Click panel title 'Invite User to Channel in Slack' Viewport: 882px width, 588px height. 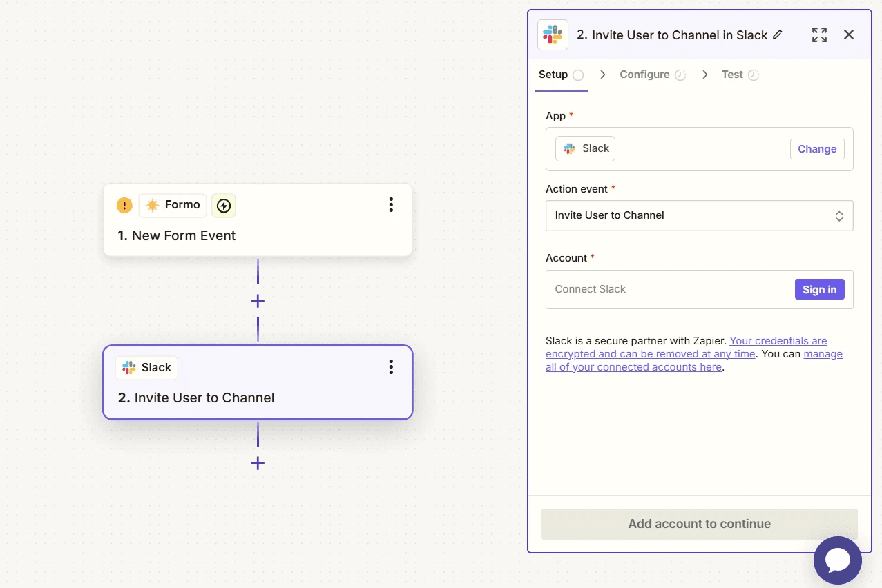(x=680, y=35)
